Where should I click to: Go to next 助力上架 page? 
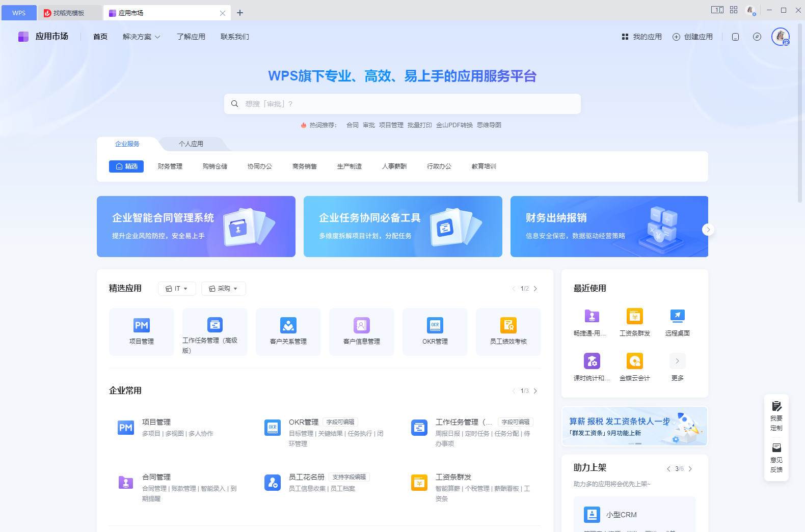pyautogui.click(x=690, y=469)
